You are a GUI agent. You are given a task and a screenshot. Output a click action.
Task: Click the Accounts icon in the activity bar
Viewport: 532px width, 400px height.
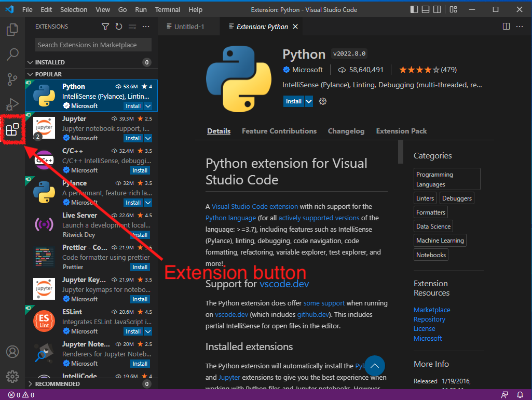(x=12, y=352)
